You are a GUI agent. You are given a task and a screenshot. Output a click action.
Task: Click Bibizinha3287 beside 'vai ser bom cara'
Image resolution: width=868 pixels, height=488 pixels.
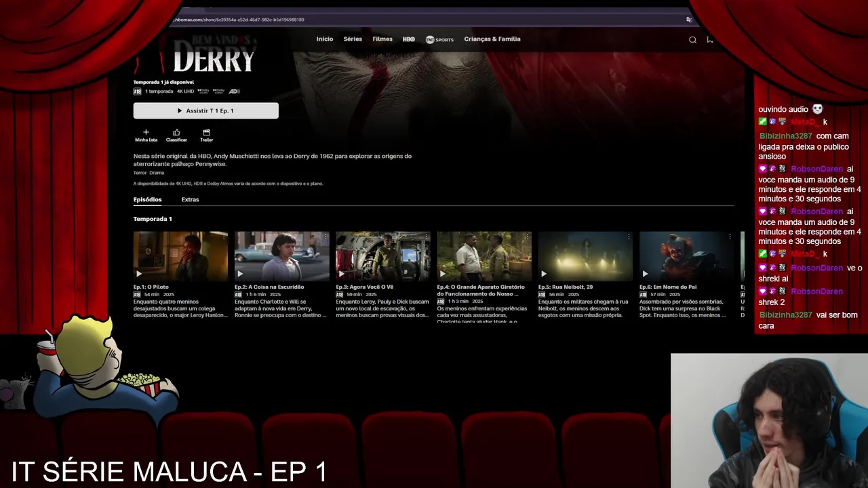tap(785, 315)
